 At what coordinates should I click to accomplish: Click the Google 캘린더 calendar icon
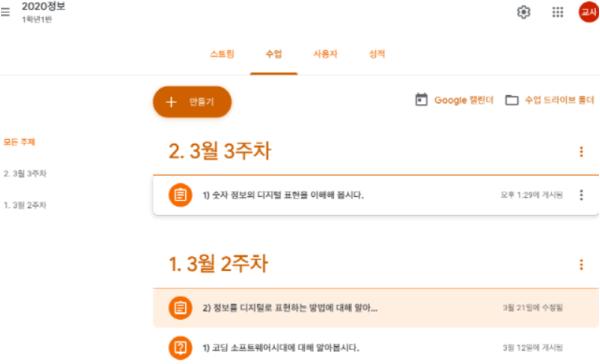421,100
